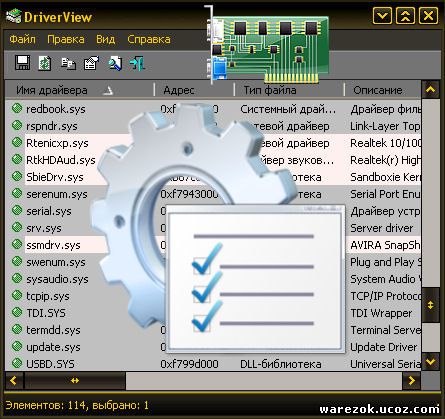Click green icon beside ssmdrv.sys
The image size is (445, 419).
pos(17,244)
